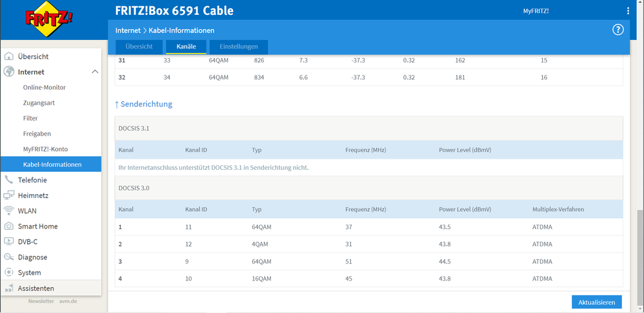Click DOCSIS 3.0 Power Level column header

(x=465, y=209)
